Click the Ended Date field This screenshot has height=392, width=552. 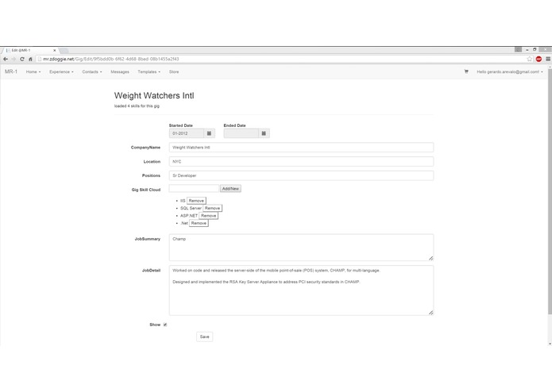[241, 133]
